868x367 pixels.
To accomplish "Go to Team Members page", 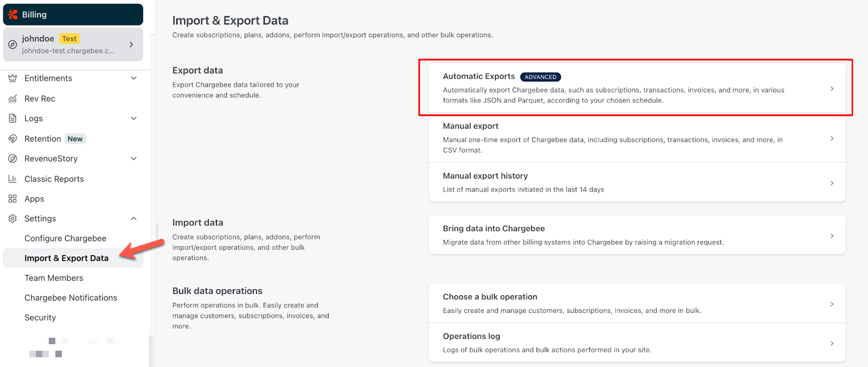I will pos(54,278).
